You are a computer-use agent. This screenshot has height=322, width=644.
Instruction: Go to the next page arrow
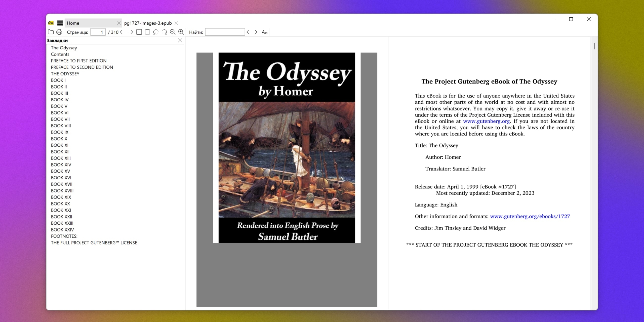tap(131, 32)
